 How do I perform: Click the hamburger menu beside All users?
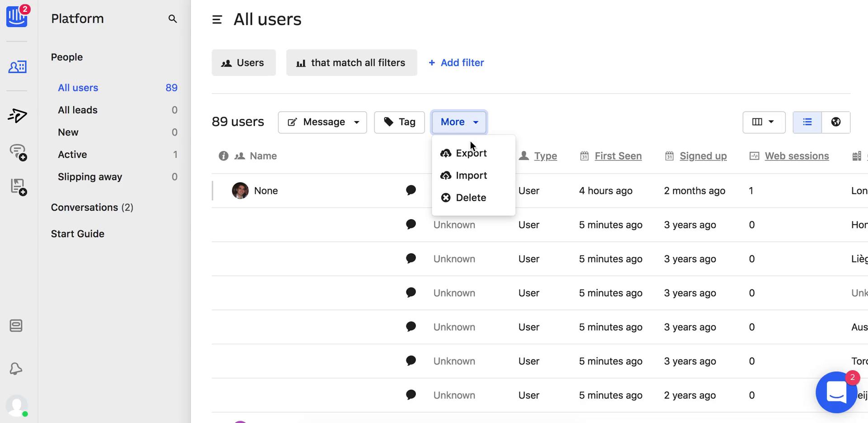[x=217, y=19]
